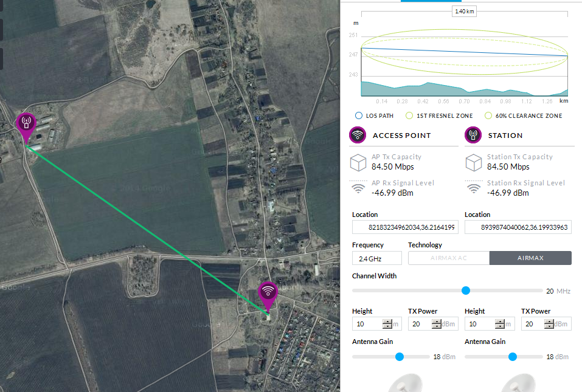Click the station antenna dish image
The width and height of the screenshot is (582, 392).
click(517, 383)
